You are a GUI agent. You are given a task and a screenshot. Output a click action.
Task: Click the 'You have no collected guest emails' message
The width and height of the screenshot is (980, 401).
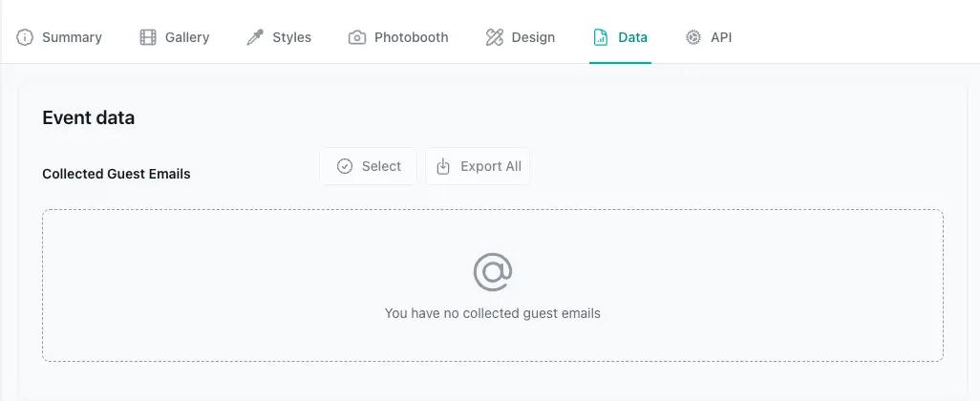[493, 313]
